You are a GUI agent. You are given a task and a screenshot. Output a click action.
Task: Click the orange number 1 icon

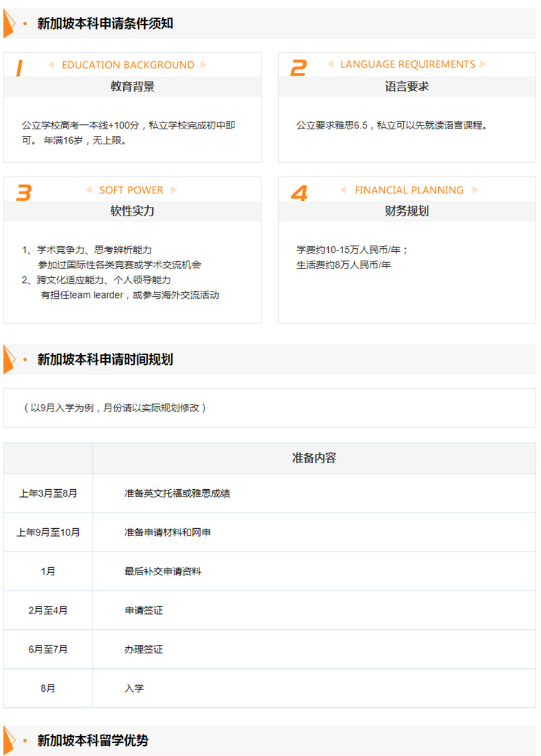point(19,69)
